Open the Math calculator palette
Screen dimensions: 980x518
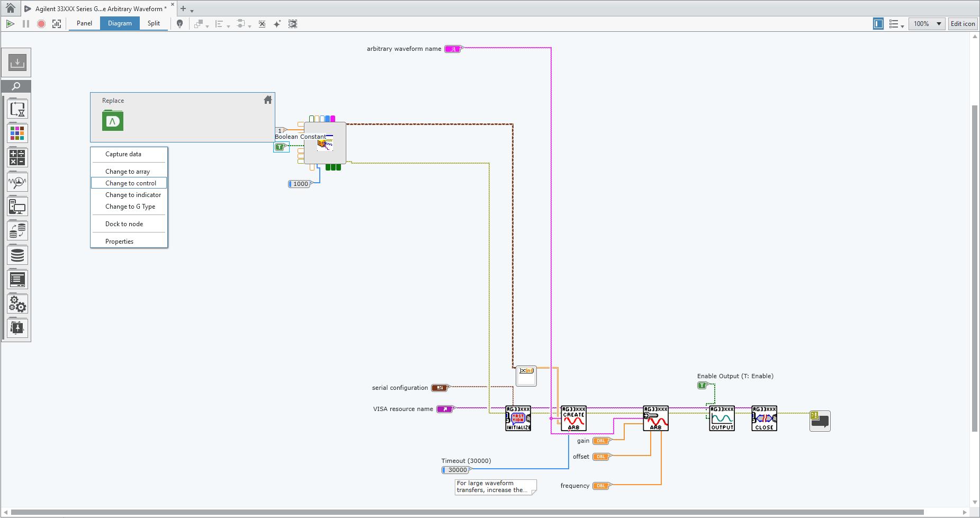tap(17, 158)
